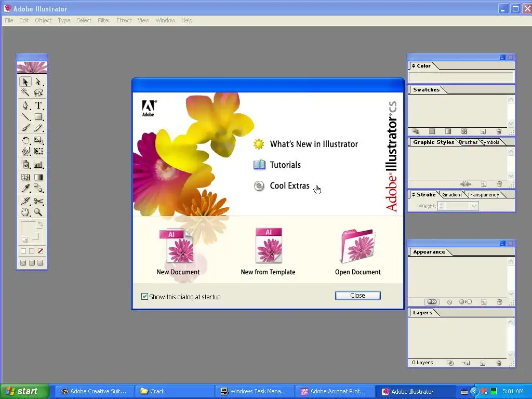The width and height of the screenshot is (532, 399).
Task: Select the Direct Selection (white arrow) tool
Action: point(38,82)
